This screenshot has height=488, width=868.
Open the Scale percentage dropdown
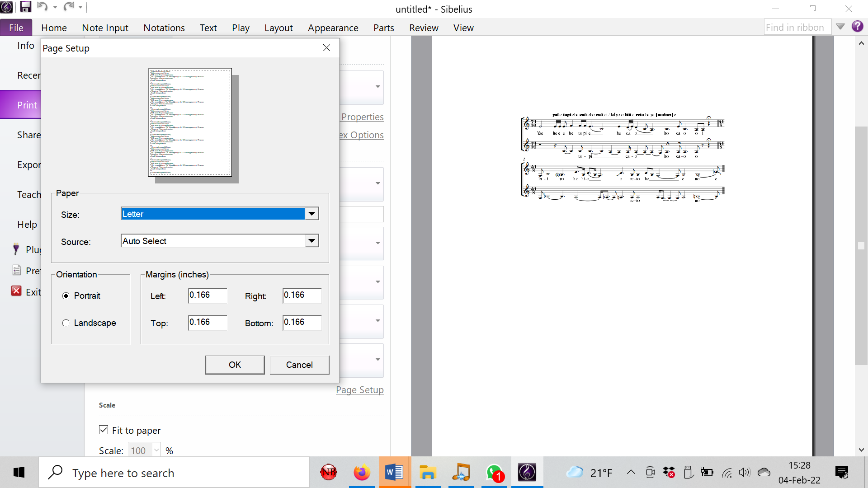pyautogui.click(x=156, y=450)
